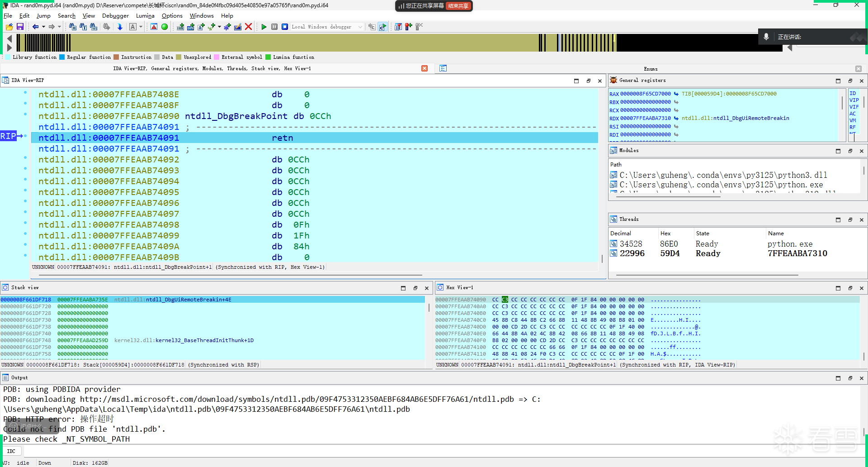The width and height of the screenshot is (868, 467).
Task: Open the Edit menu
Action: click(x=24, y=16)
